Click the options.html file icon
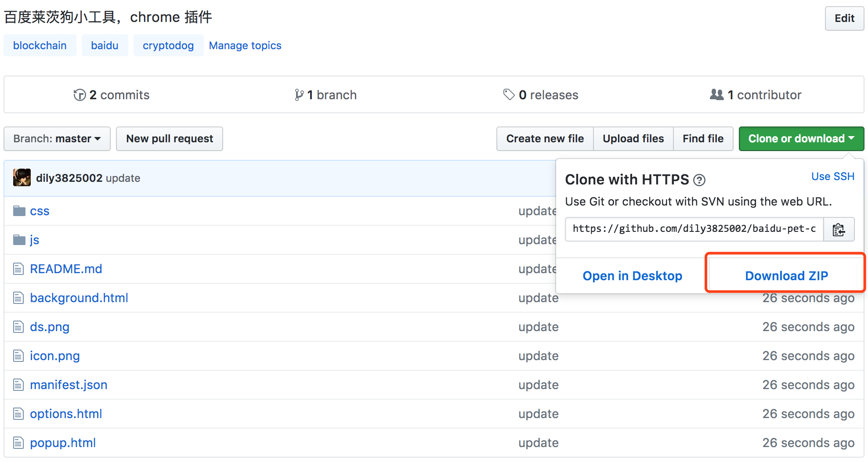The image size is (868, 462). (18, 414)
